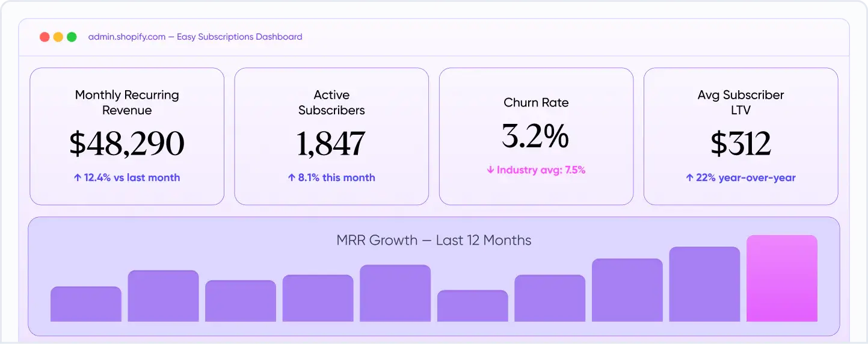Viewport: 868px width, 344px height.
Task: Select the 3.2% churn value
Action: click(x=536, y=136)
